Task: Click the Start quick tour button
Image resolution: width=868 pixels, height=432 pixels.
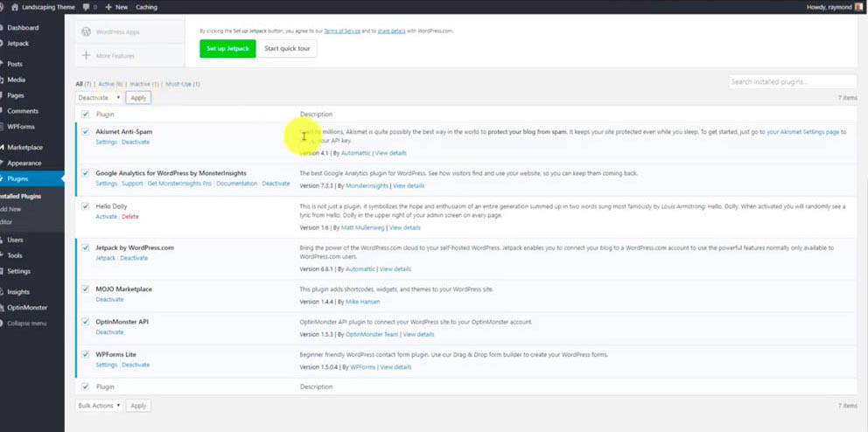Action: click(287, 49)
